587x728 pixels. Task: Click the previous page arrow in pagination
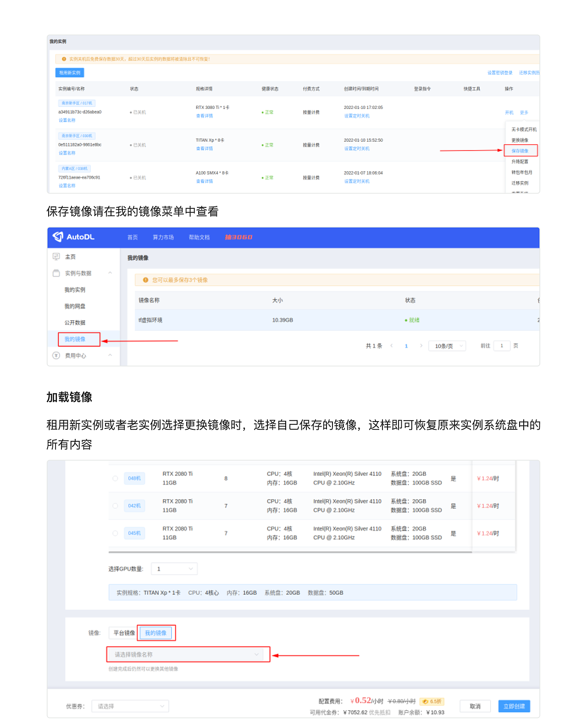tap(391, 345)
